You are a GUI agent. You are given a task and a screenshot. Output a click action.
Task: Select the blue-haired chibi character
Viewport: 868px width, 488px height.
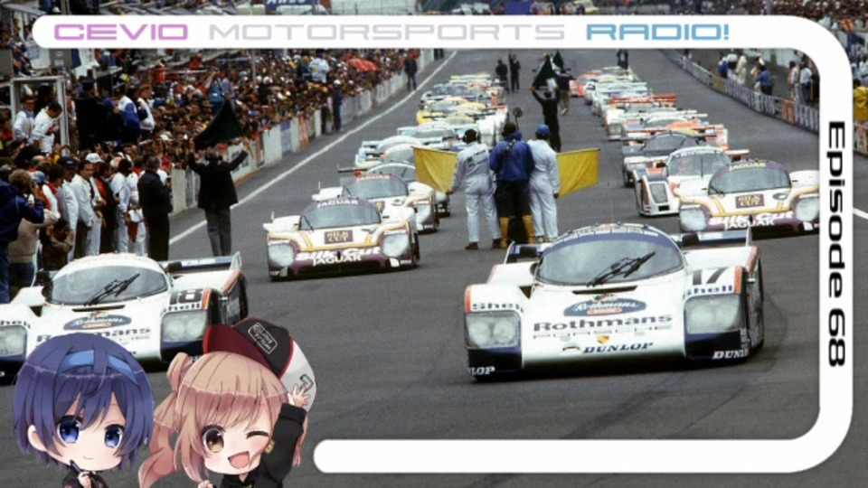point(82,409)
